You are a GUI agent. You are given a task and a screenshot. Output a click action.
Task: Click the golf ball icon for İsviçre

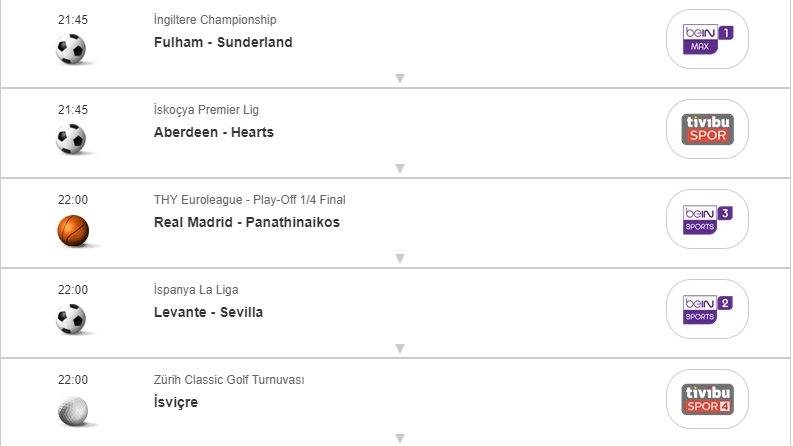72,410
